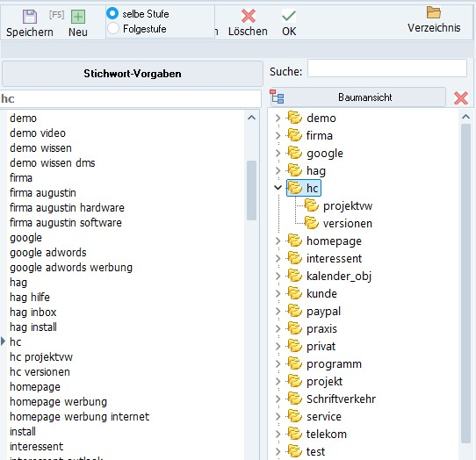
Task: Open the Verzeichnis folder icon
Action: point(434,13)
